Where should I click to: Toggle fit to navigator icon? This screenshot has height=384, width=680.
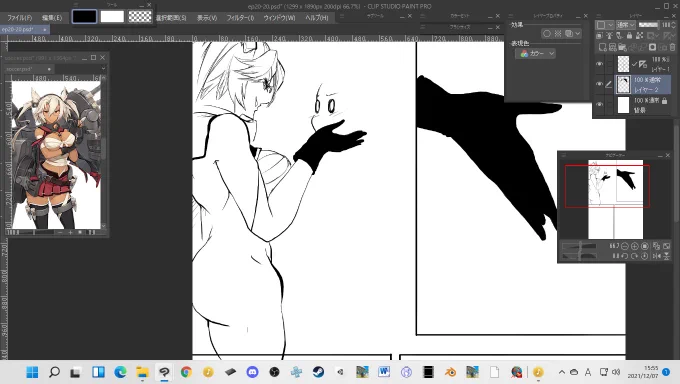(656, 246)
